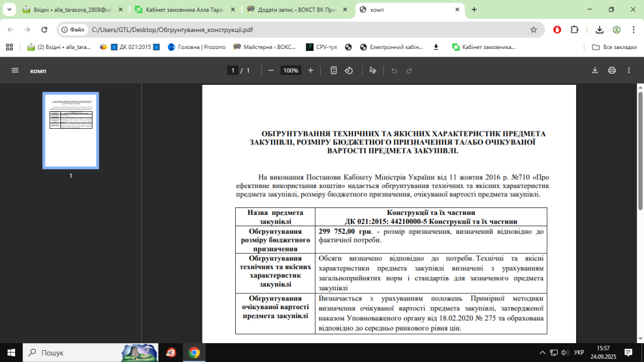This screenshot has width=644, height=362.
Task: Download the PDF from viewer toolbar
Action: coord(595,70)
